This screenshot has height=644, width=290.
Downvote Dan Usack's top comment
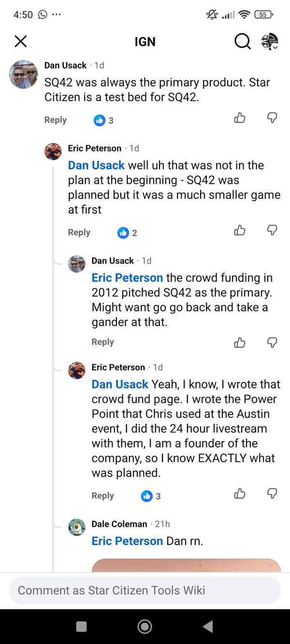tap(272, 117)
